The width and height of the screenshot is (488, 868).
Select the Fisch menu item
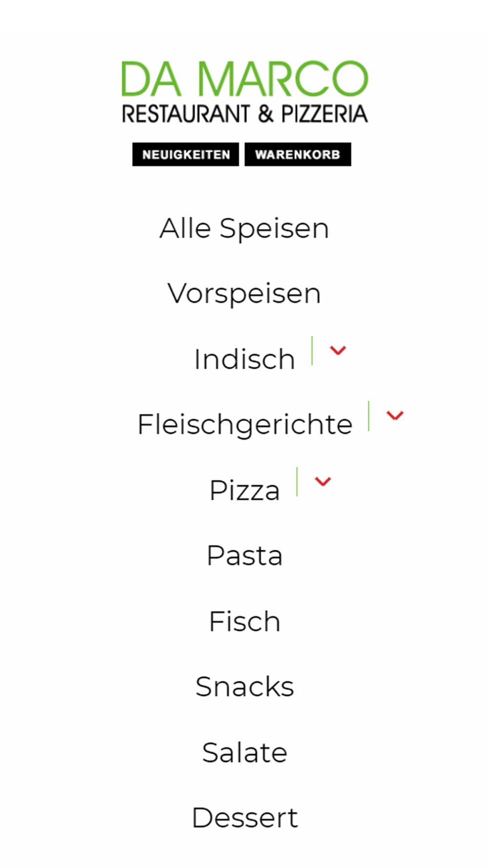244,621
